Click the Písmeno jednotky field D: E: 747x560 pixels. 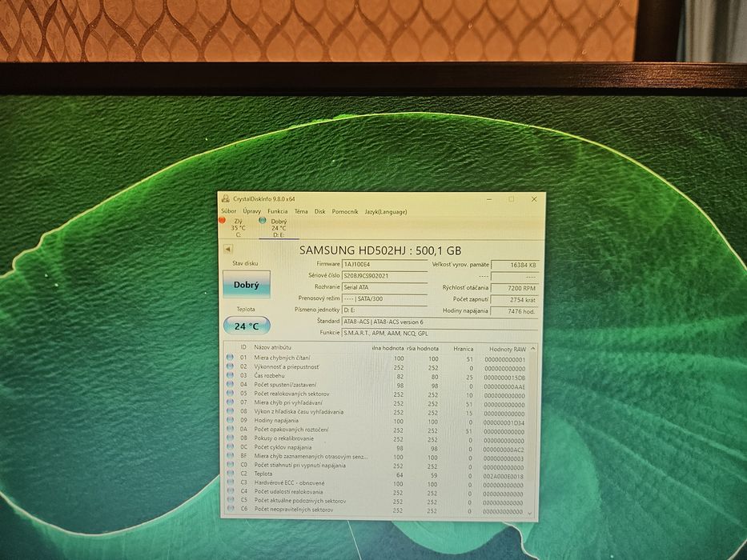tap(384, 310)
